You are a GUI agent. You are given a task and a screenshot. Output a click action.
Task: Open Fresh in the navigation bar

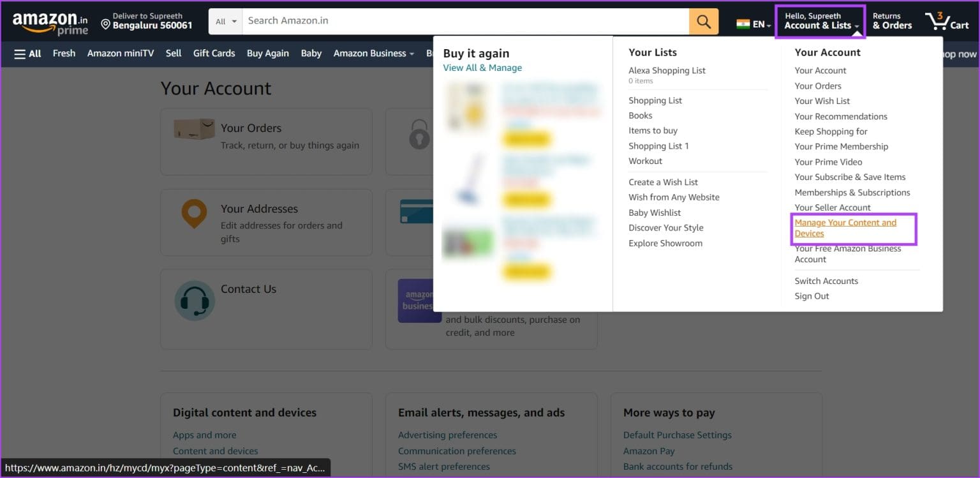64,54
